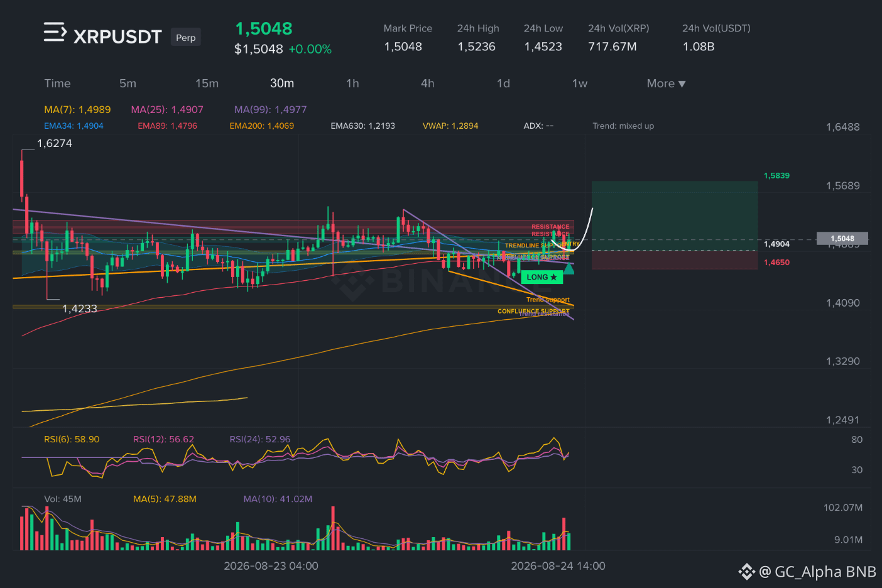Click the ADX indicator label

pos(538,126)
